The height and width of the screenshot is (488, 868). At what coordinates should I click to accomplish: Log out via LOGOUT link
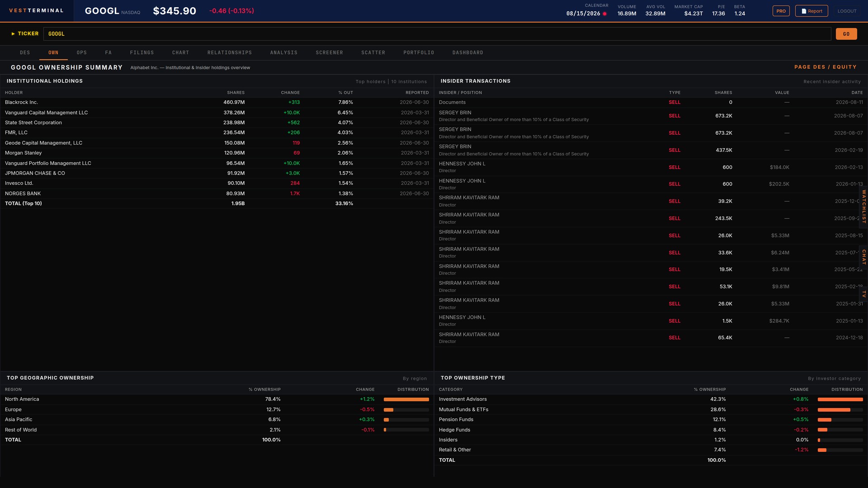pyautogui.click(x=847, y=11)
